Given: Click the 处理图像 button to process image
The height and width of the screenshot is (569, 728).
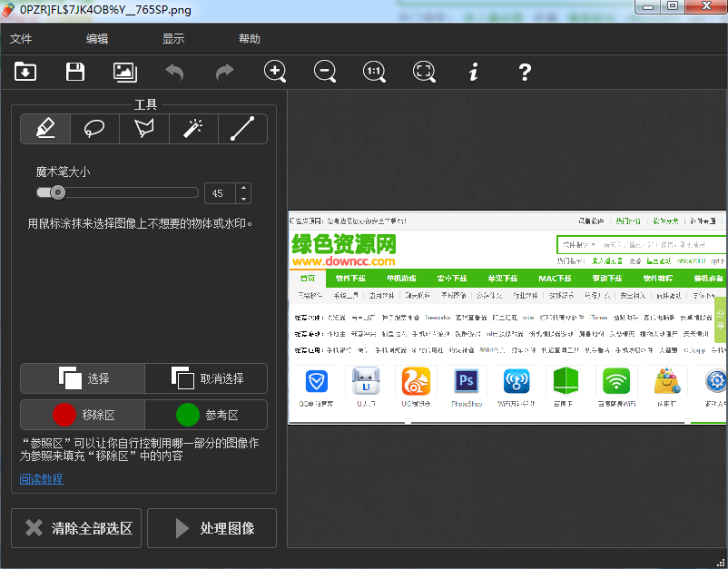Looking at the screenshot, I should (212, 528).
